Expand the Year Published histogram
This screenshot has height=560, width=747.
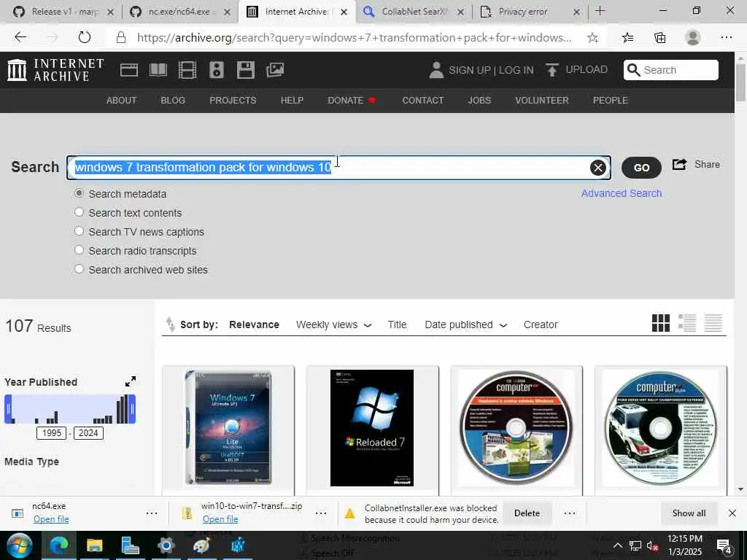tap(130, 381)
